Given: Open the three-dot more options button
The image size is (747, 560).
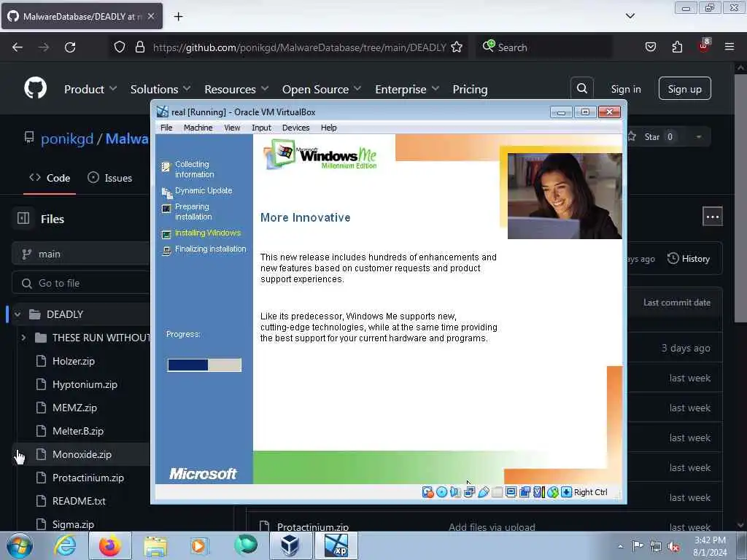Looking at the screenshot, I should pyautogui.click(x=712, y=217).
